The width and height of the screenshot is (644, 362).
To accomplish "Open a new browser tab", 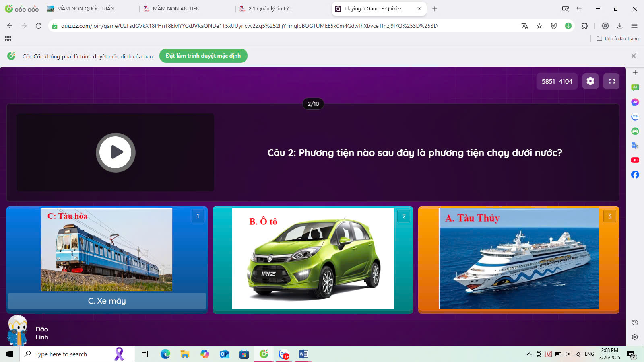I will tap(435, 9).
